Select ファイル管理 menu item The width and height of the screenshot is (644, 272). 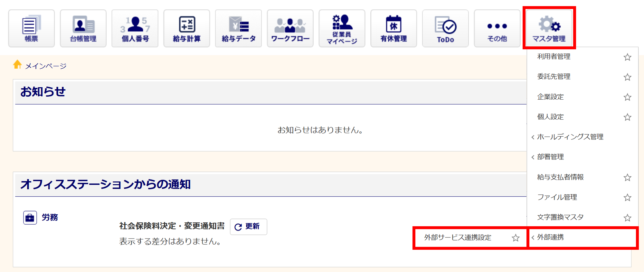pos(557,197)
